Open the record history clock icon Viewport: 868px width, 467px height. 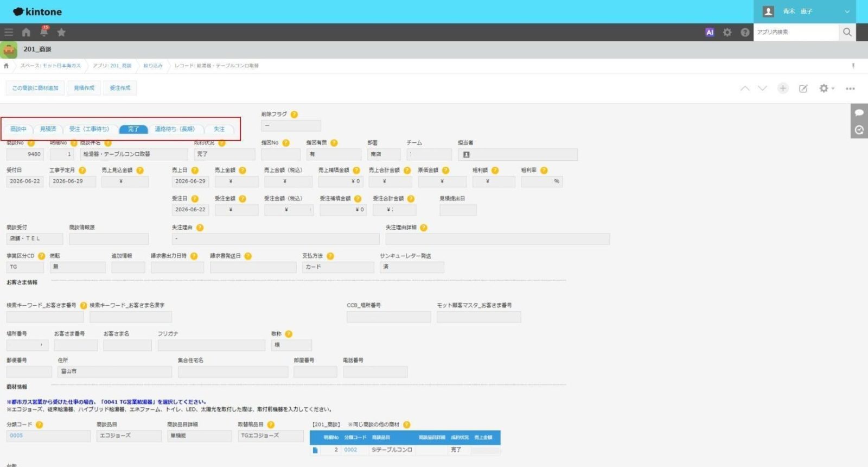859,130
